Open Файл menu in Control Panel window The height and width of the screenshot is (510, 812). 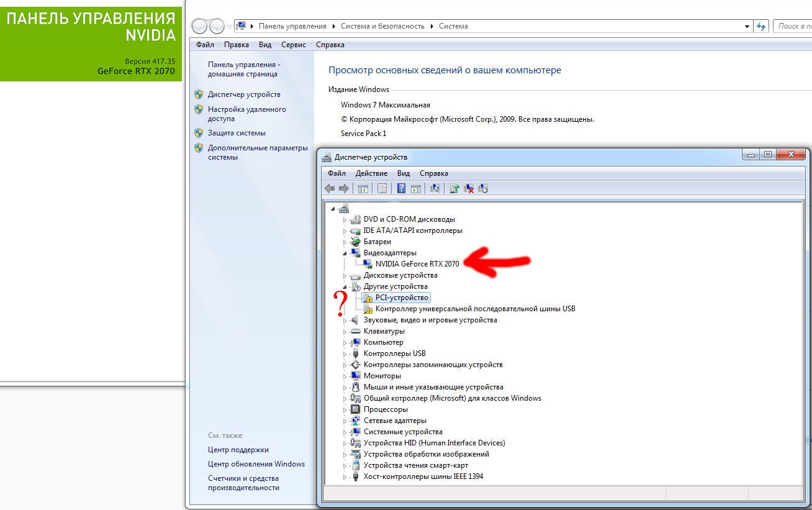pos(205,45)
